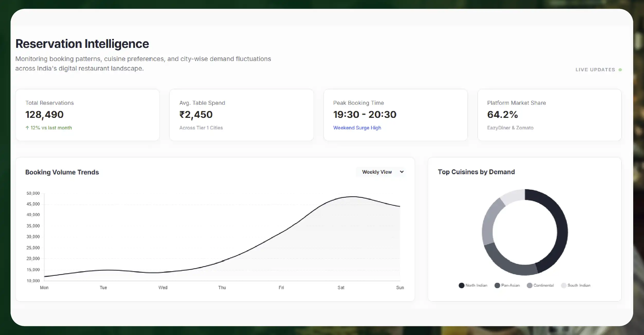Image resolution: width=644 pixels, height=335 pixels.
Task: Select the Total Reservations stat card
Action: point(88,115)
